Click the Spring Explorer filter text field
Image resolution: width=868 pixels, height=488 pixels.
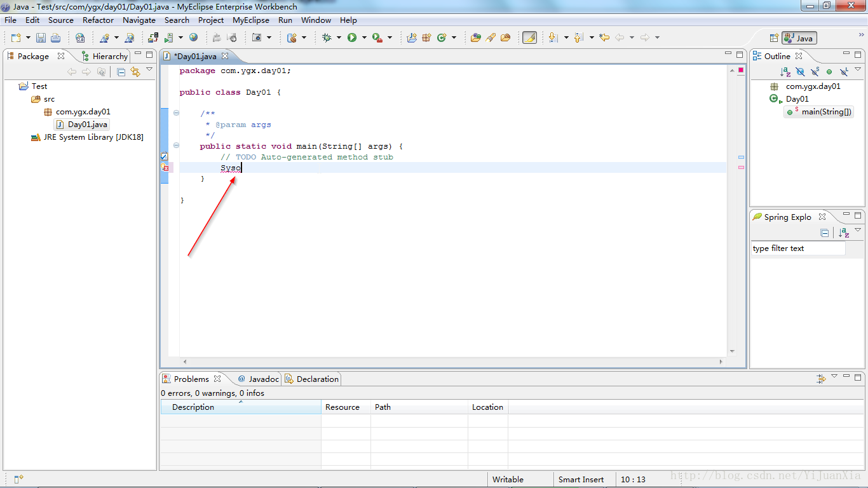pyautogui.click(x=798, y=248)
